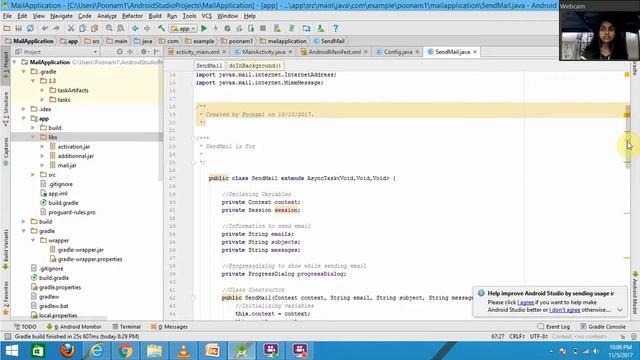Open the Event Log button
Screen dimensions: 640x360
pos(553,327)
